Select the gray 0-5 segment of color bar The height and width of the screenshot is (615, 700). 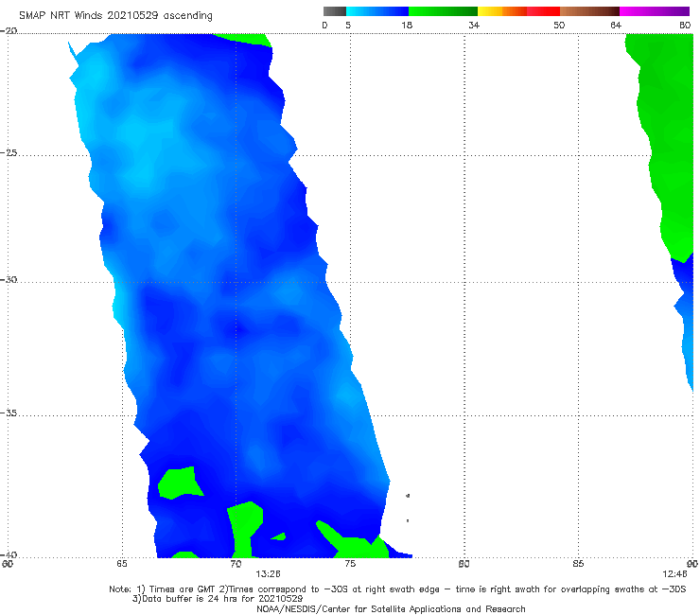[x=335, y=11]
